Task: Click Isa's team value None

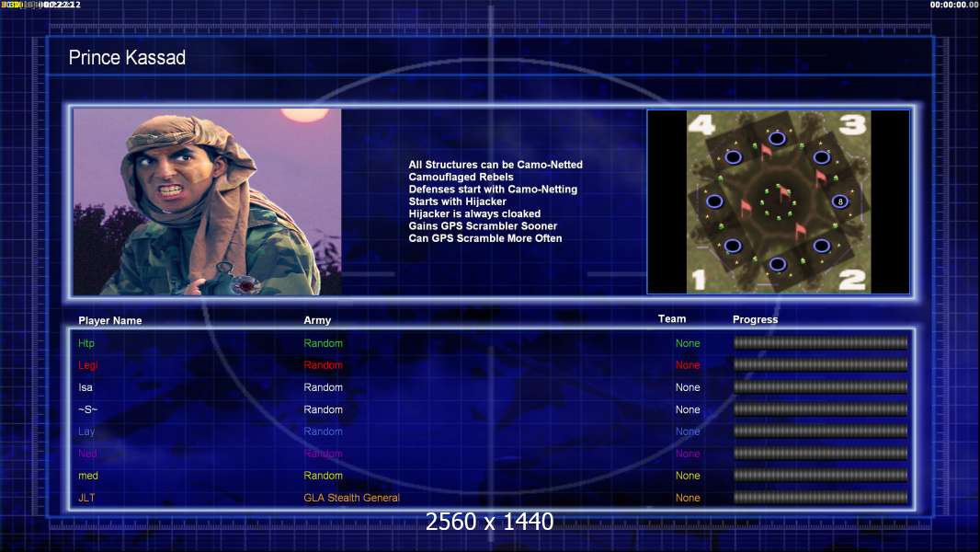Action: (x=688, y=387)
